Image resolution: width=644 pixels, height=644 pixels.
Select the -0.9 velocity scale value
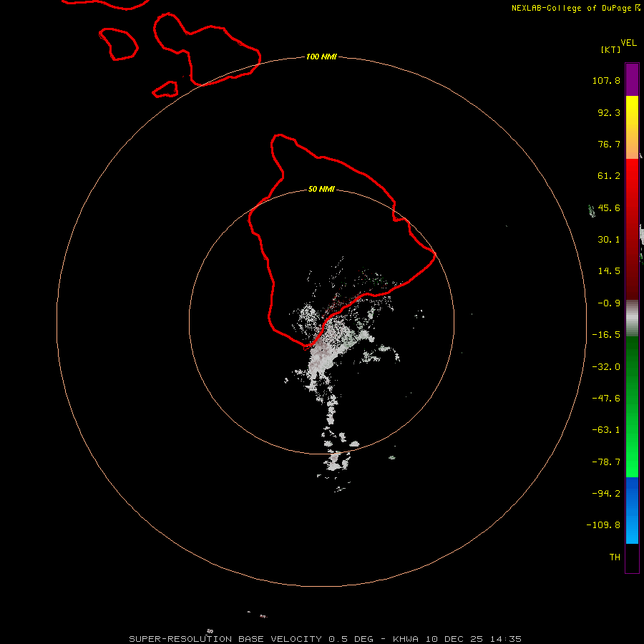[x=609, y=303]
